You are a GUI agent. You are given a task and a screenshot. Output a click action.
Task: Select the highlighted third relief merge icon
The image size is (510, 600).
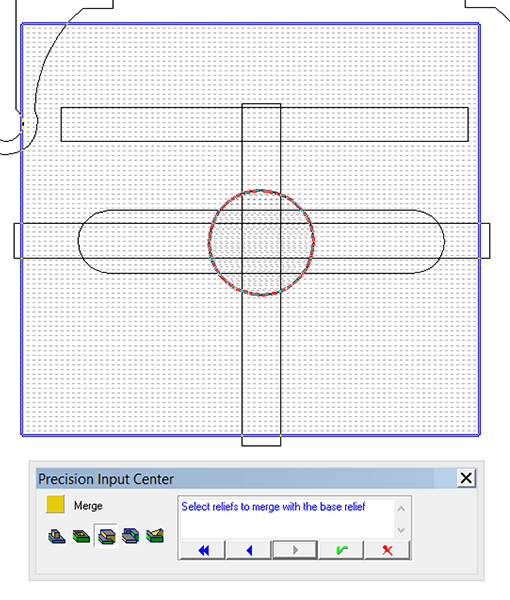click(106, 536)
